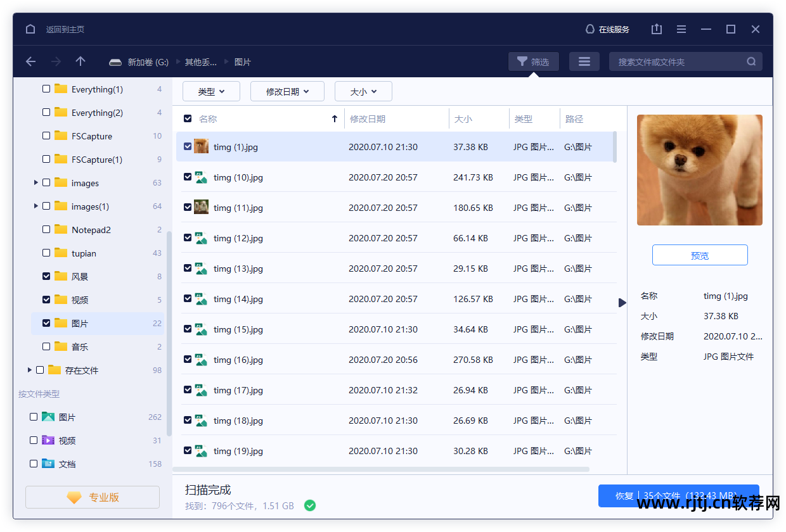Go back with the left arrow
Viewport: 786px width, 532px height.
click(x=30, y=61)
